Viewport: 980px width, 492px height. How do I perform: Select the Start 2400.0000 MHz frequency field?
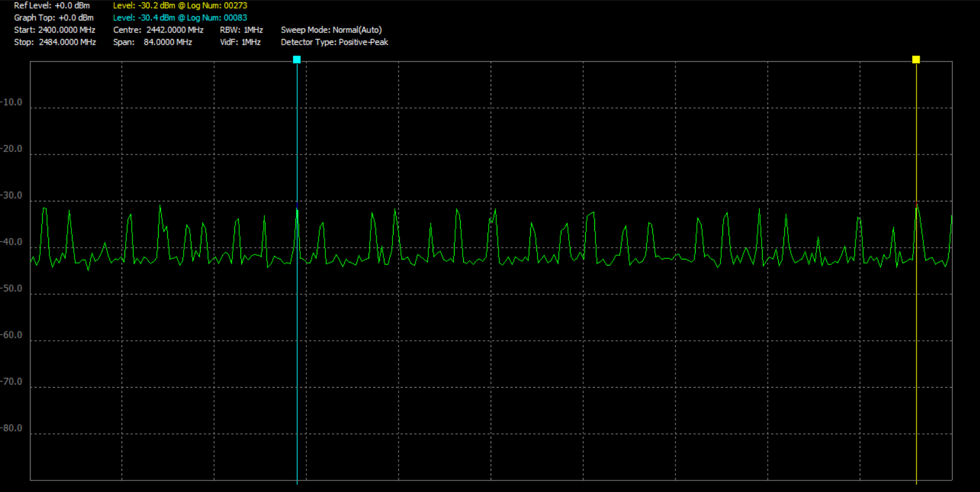(54, 30)
